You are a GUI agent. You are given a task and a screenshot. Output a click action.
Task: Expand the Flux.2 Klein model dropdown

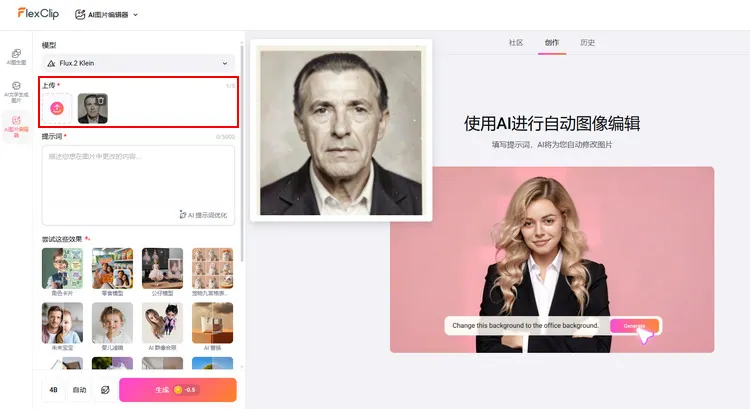point(138,63)
